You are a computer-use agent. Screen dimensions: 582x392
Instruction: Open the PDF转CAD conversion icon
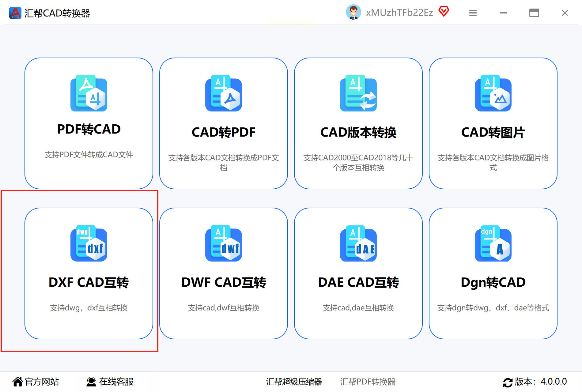pyautogui.click(x=89, y=93)
